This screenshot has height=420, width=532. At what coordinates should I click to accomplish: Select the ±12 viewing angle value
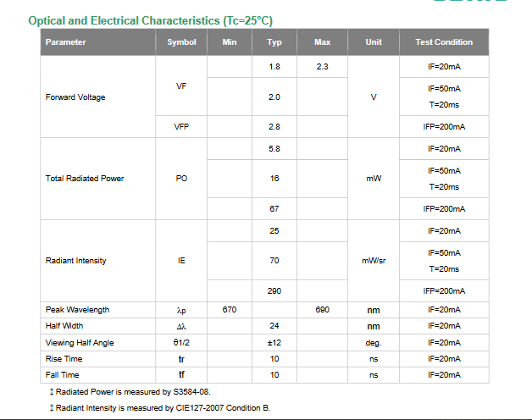[274, 343]
